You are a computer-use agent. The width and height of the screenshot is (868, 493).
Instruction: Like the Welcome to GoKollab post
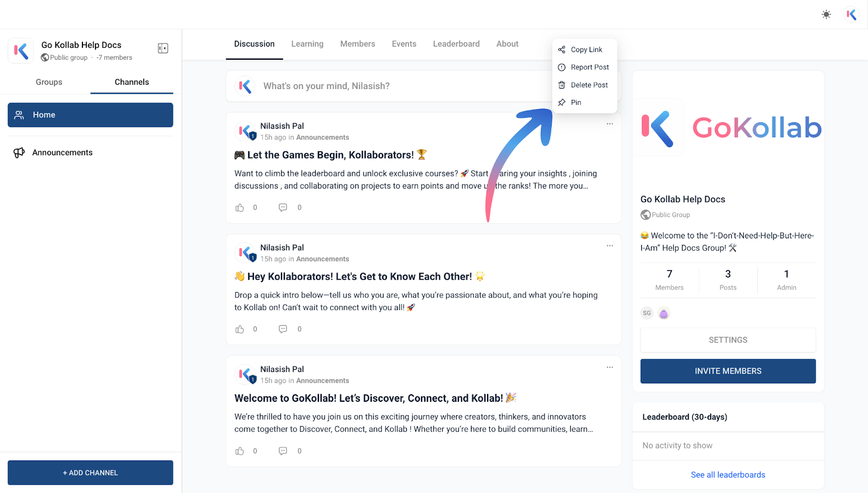[240, 451]
